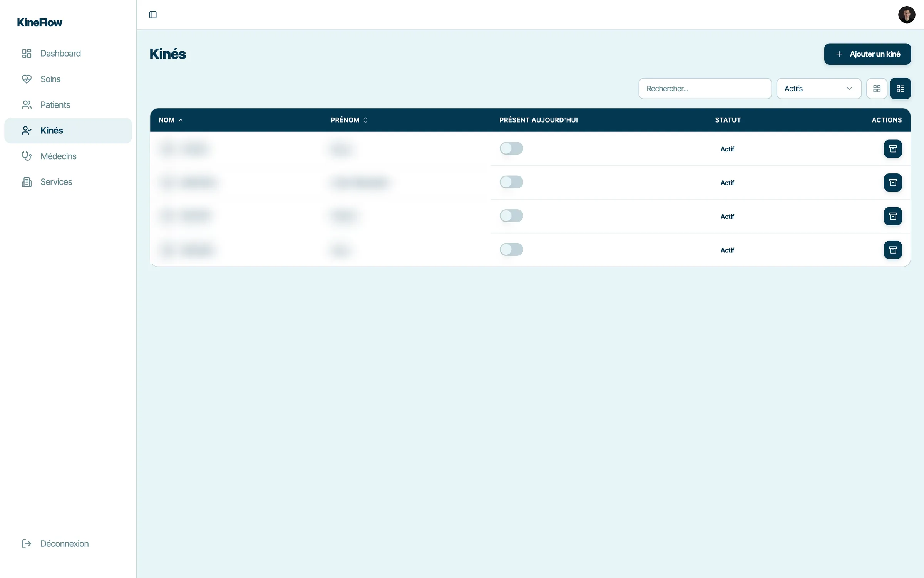Select Kinés in the sidebar
924x578 pixels.
point(68,131)
